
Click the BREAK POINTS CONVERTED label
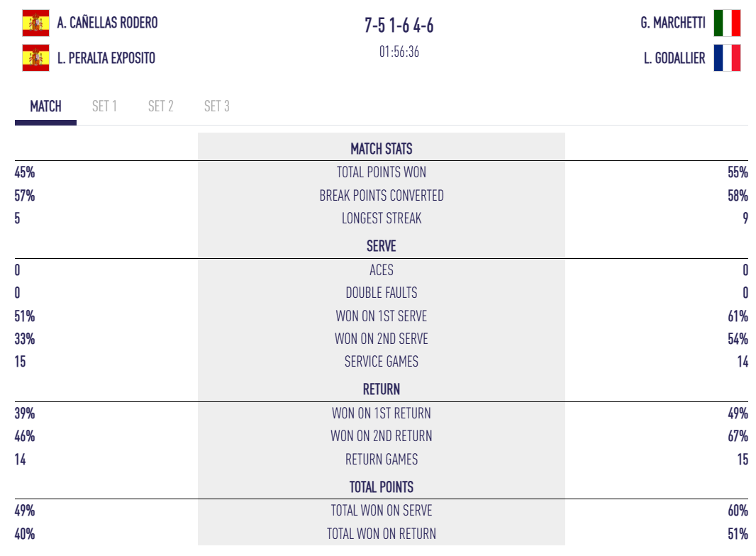(382, 196)
